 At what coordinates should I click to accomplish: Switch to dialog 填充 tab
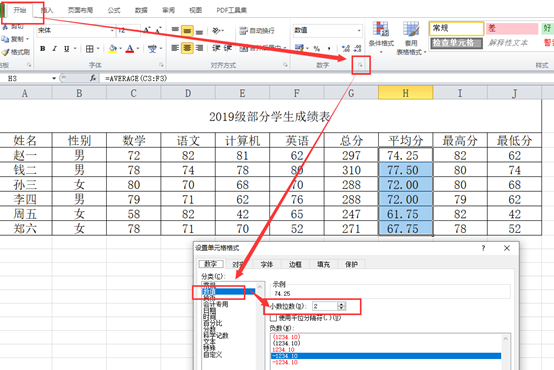pyautogui.click(x=323, y=264)
